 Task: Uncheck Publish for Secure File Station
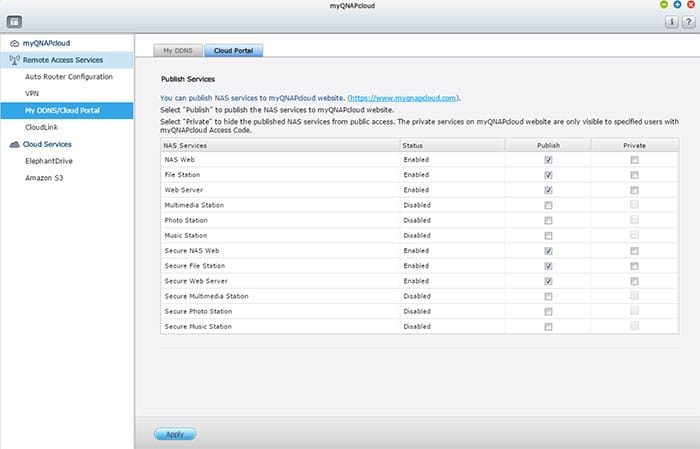[x=548, y=266]
